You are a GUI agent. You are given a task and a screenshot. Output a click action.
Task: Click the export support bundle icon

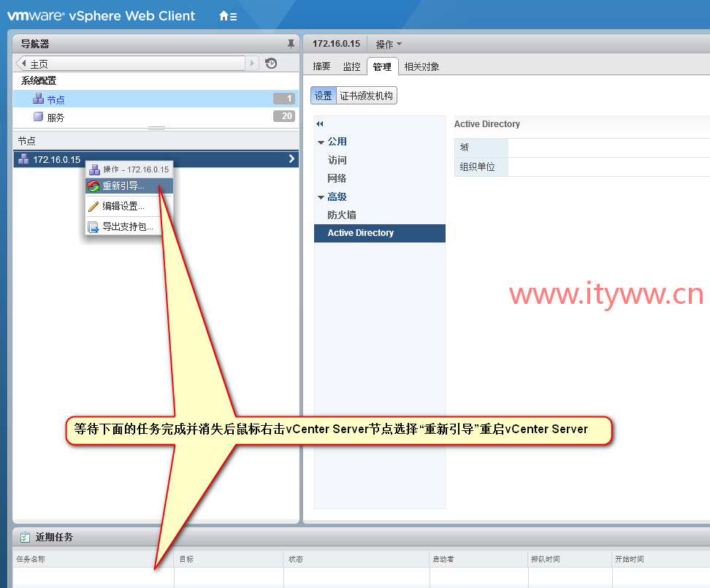pyautogui.click(x=93, y=226)
